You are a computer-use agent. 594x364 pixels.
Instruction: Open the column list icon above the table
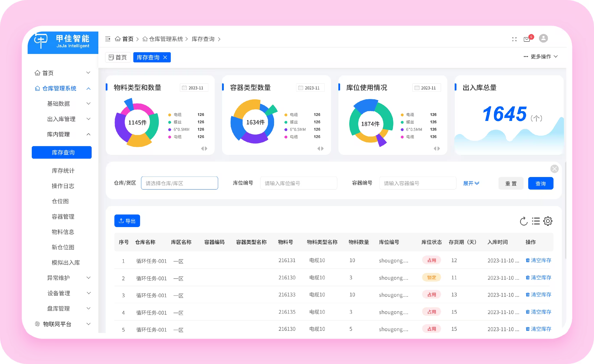(536, 221)
